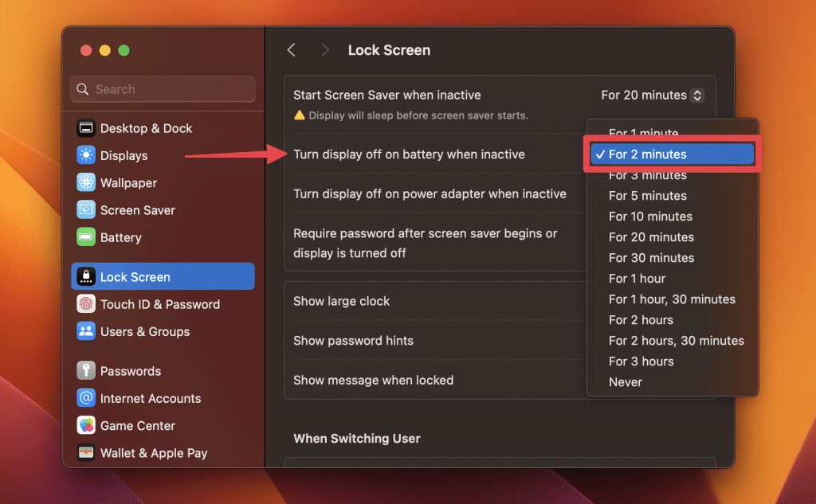816x504 pixels.
Task: Click Turn display off on power adapter row
Action: point(430,194)
